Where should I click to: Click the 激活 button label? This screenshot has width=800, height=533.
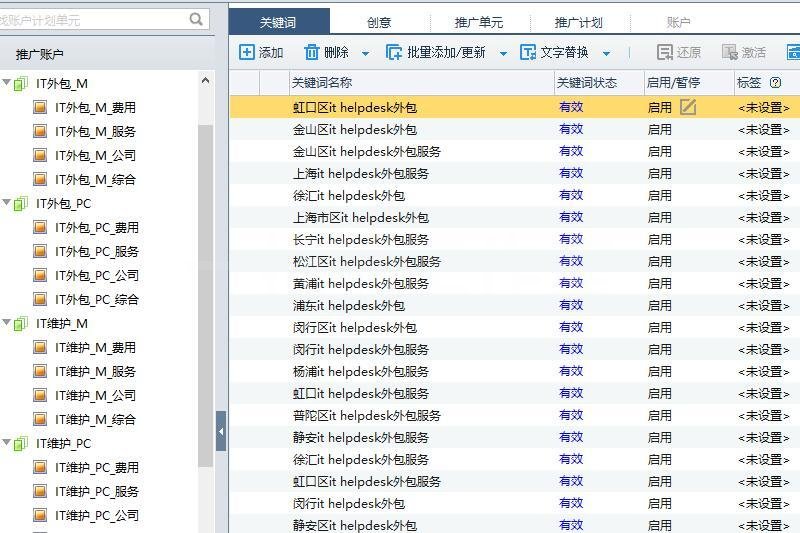click(754, 53)
